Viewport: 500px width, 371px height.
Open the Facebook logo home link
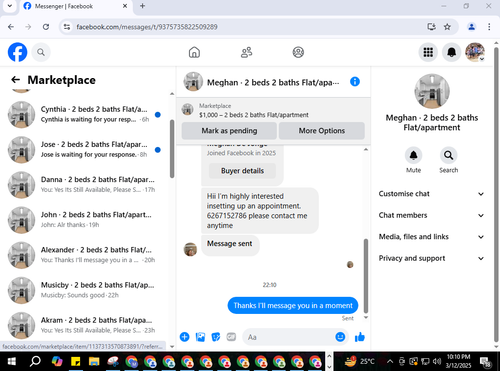(x=17, y=52)
